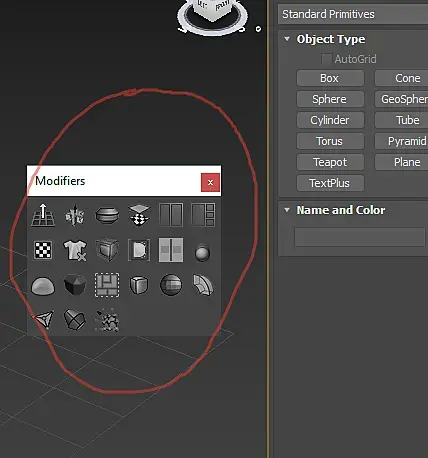The width and height of the screenshot is (428, 458).
Task: Select the black-and-white checkerboard modifier icon
Action: tap(43, 250)
